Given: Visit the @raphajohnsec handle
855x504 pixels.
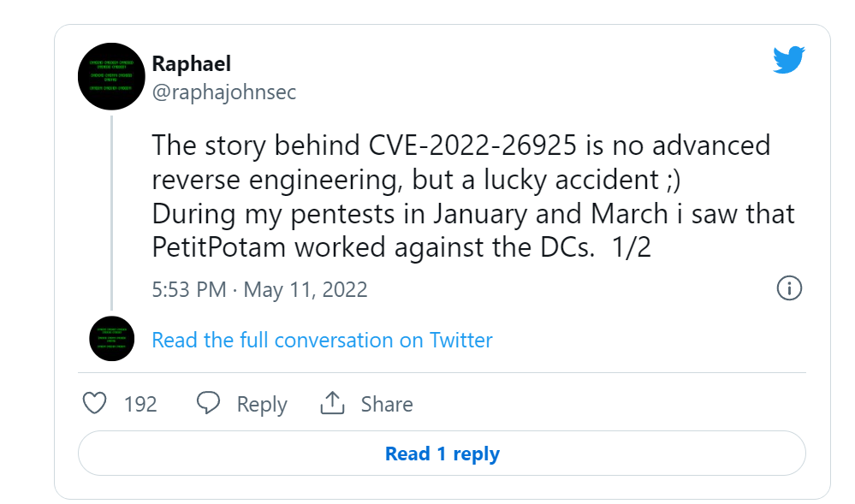Looking at the screenshot, I should [224, 92].
